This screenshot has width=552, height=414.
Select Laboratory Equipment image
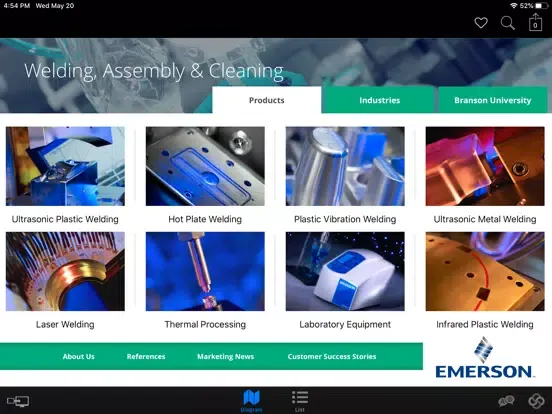(345, 271)
